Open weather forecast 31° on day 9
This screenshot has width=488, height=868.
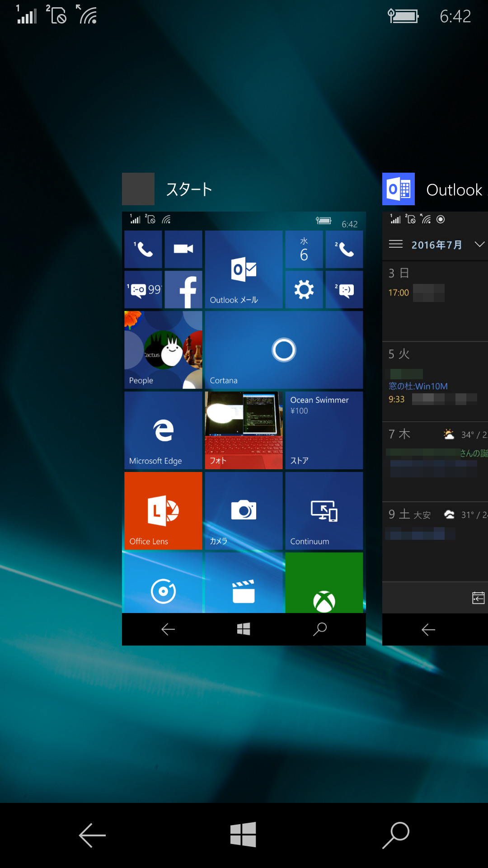click(465, 514)
